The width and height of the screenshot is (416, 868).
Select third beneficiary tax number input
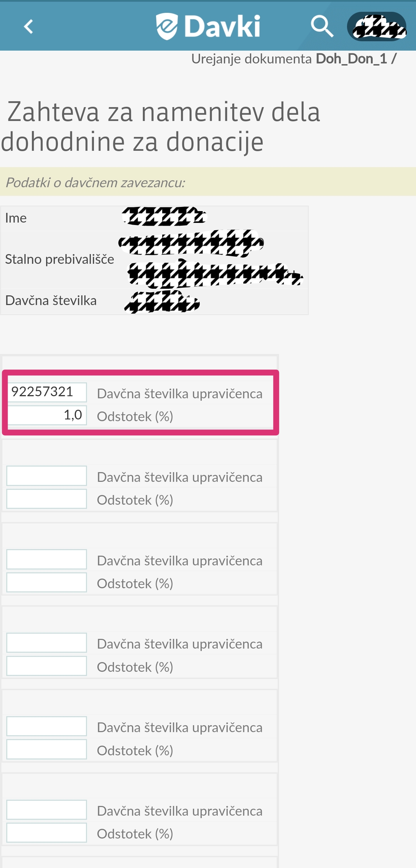tap(47, 559)
